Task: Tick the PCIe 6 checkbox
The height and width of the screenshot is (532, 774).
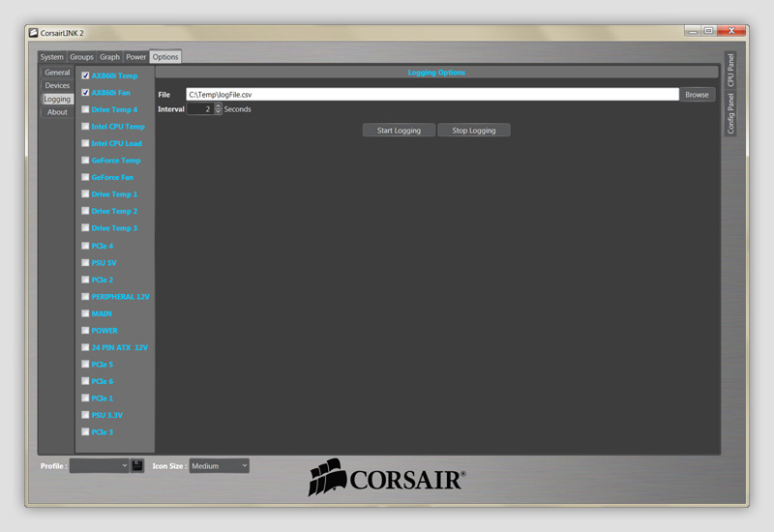Action: click(85, 381)
